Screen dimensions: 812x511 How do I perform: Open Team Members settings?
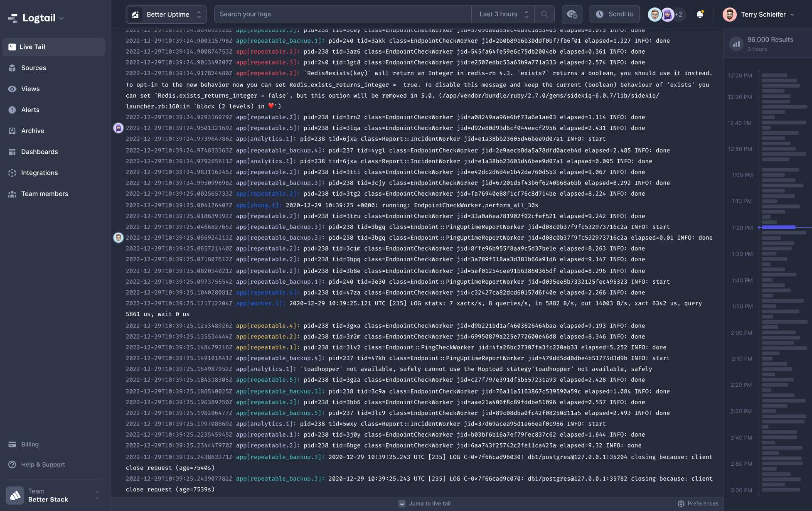tap(44, 194)
